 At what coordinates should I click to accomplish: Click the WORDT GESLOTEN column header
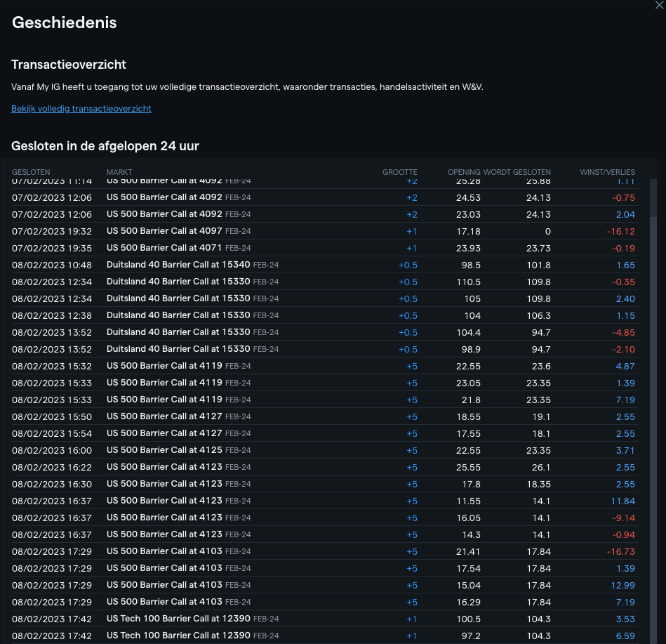coord(517,172)
